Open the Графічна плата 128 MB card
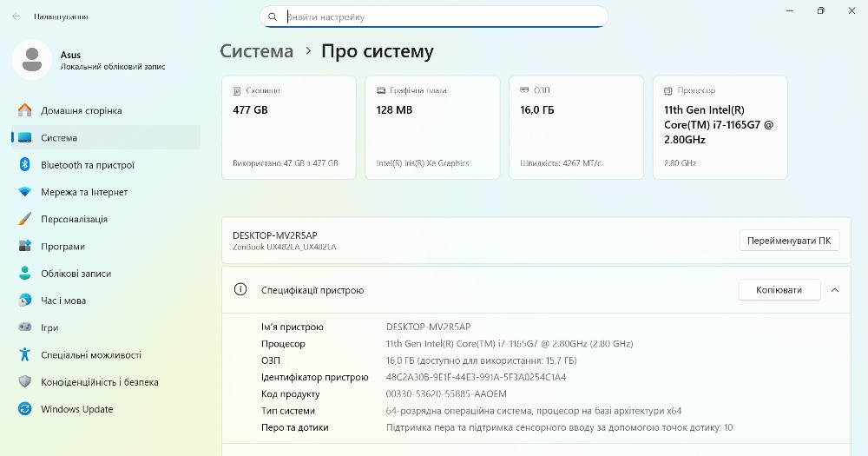Image resolution: width=868 pixels, height=456 pixels. 432,128
